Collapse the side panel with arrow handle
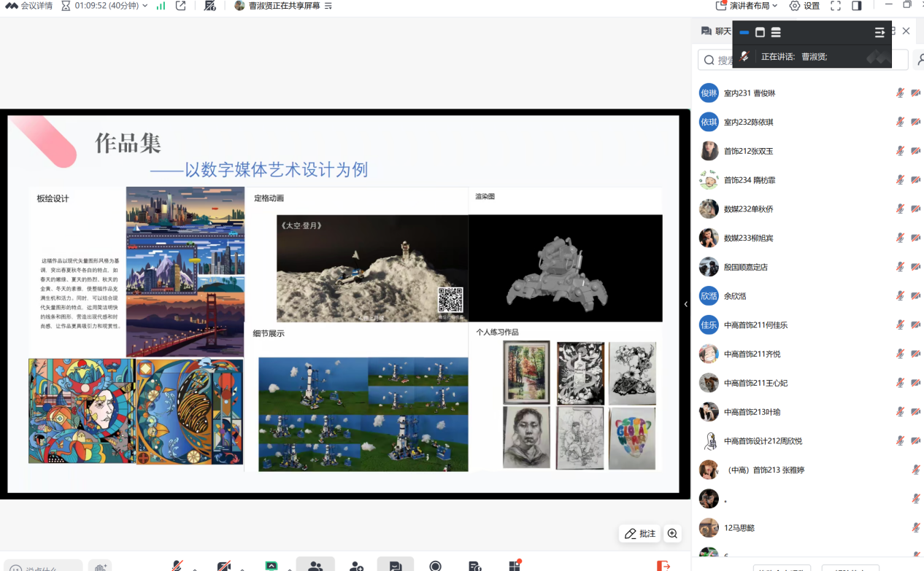This screenshot has height=571, width=924. pyautogui.click(x=685, y=304)
